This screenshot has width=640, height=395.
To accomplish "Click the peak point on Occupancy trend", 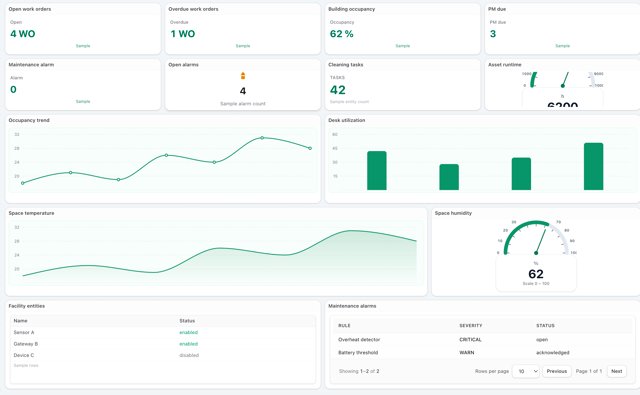I will click(262, 138).
